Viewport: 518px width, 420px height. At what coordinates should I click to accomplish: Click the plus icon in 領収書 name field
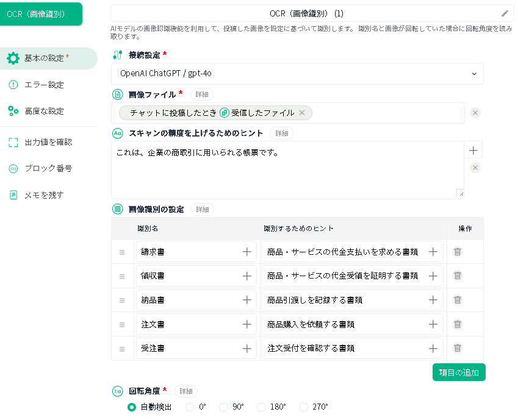tap(246, 276)
